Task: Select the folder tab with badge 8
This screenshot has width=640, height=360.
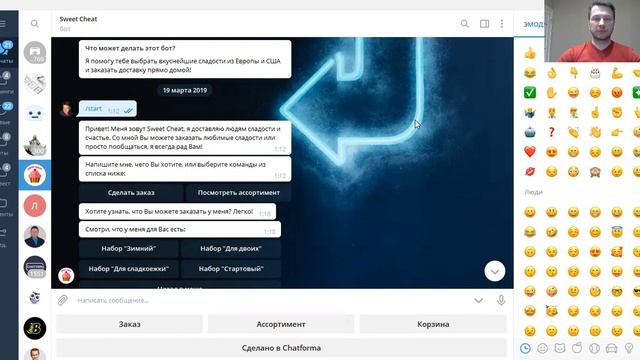Action: 7,144
